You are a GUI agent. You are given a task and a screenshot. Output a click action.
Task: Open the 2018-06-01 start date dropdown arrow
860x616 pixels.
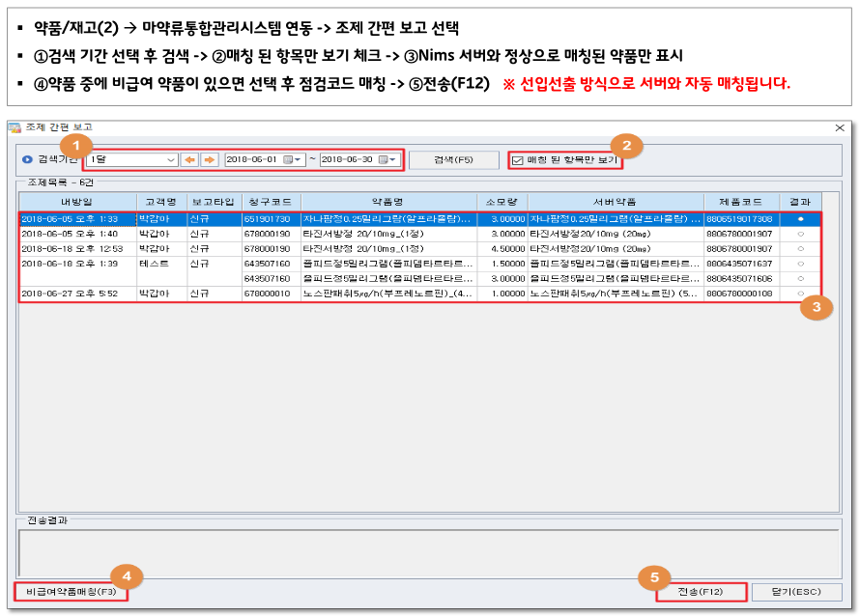pyautogui.click(x=299, y=159)
